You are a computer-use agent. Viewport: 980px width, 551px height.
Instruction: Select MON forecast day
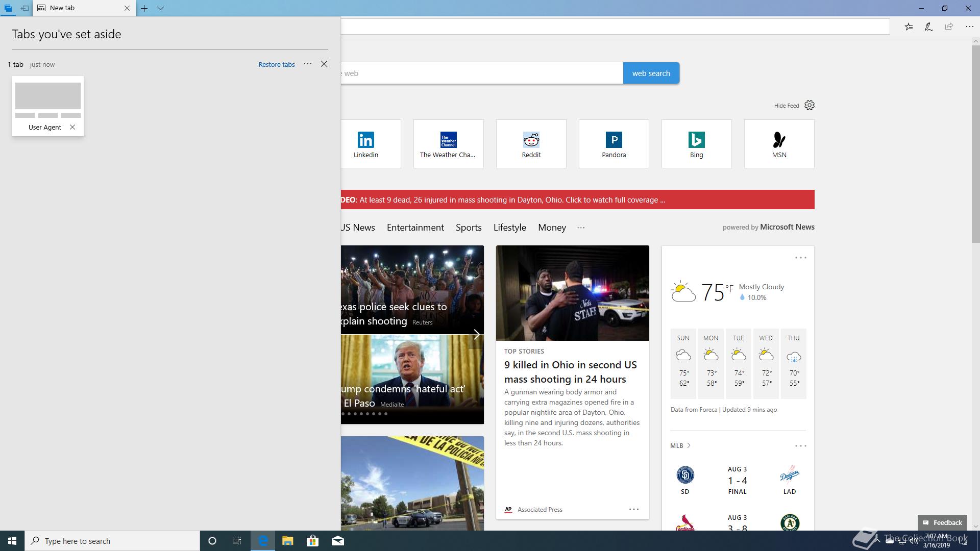pos(711,363)
